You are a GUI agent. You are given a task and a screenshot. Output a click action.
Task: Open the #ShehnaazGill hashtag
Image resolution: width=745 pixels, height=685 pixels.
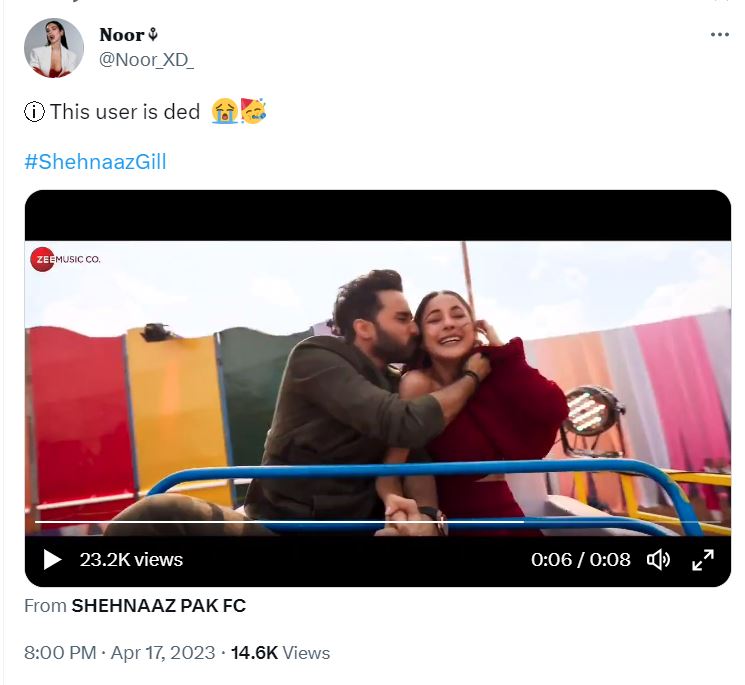point(95,162)
